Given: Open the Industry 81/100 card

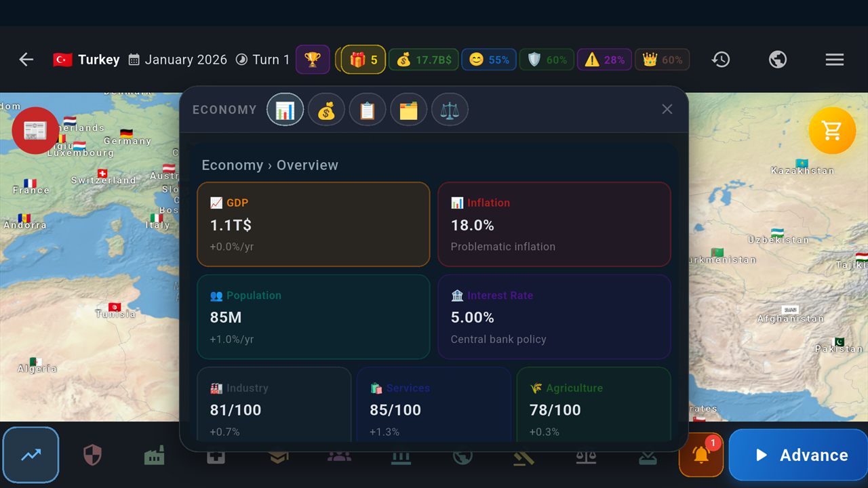Looking at the screenshot, I should (274, 405).
